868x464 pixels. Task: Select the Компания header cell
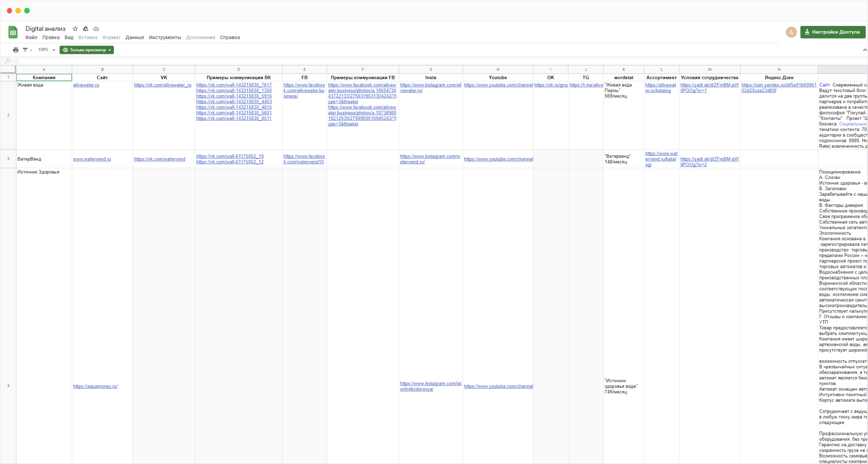(44, 78)
